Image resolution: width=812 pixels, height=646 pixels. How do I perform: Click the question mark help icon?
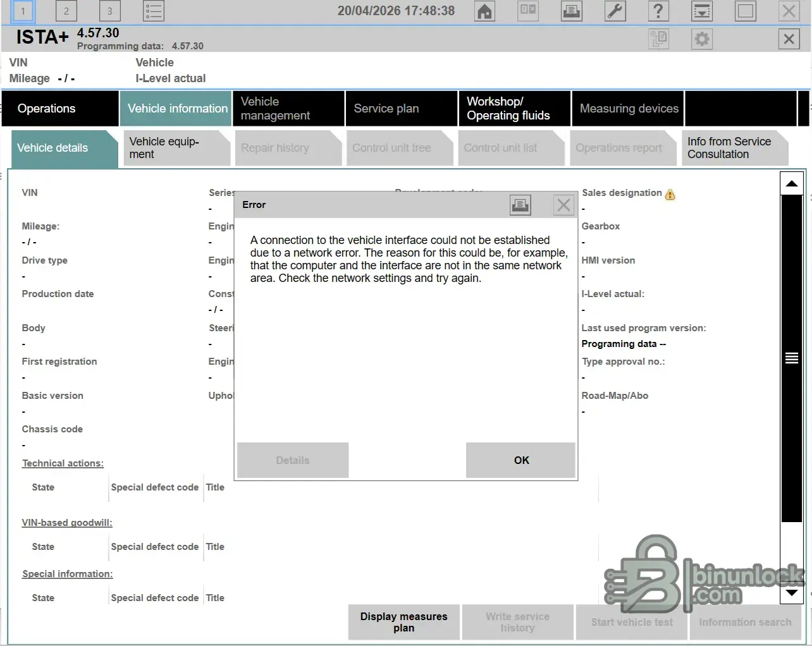(x=658, y=11)
